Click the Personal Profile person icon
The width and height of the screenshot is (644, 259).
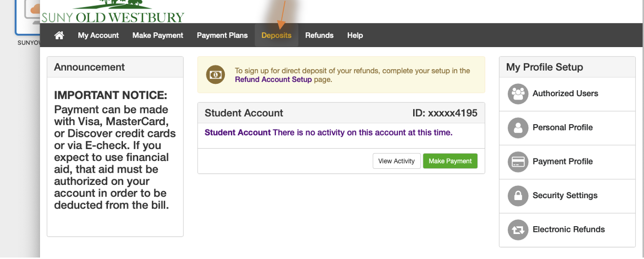(x=518, y=128)
